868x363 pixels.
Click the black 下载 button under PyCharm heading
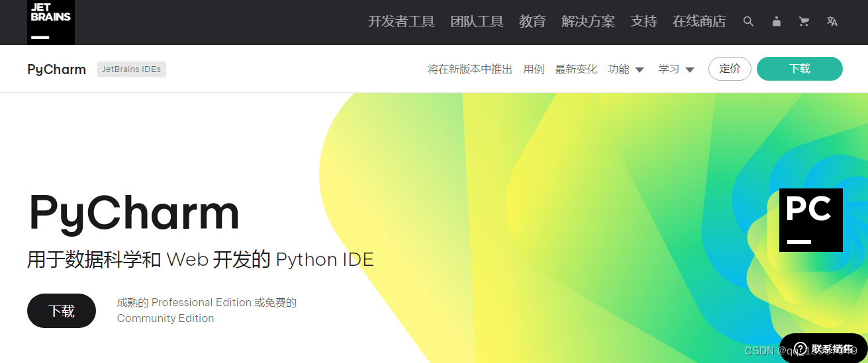(x=62, y=311)
